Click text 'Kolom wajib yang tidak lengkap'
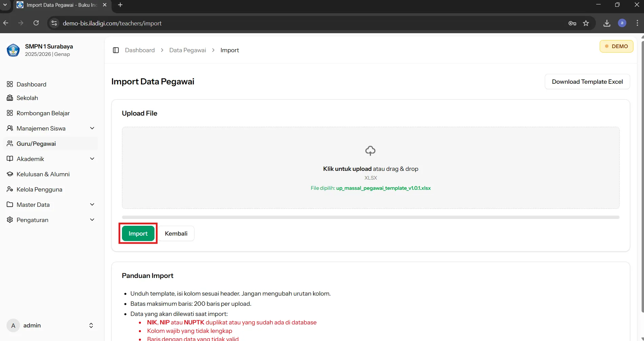The image size is (644, 341). [x=190, y=331]
